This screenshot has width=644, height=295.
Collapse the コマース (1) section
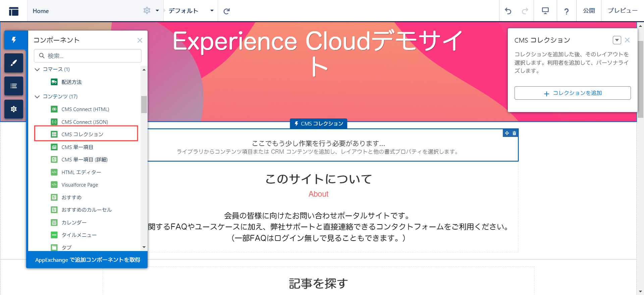click(x=37, y=69)
